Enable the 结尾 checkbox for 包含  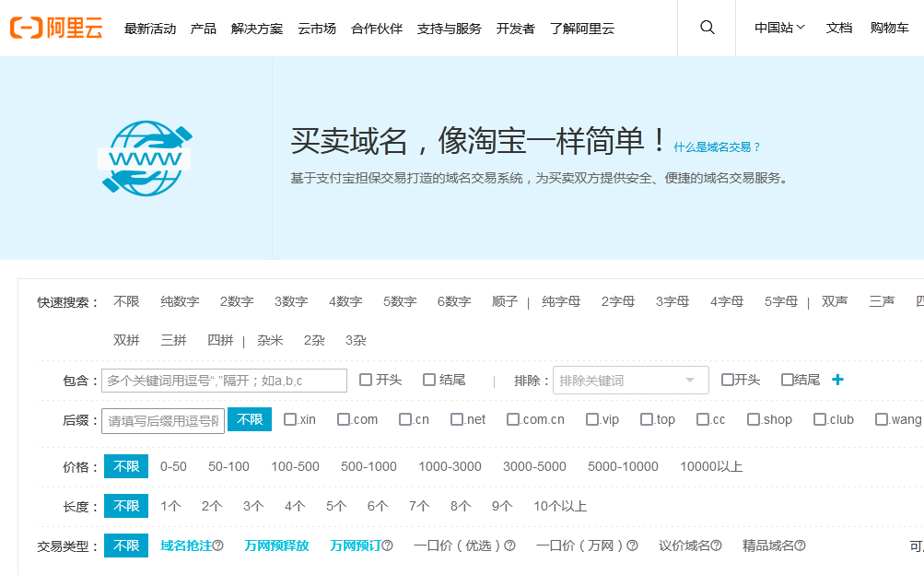[429, 380]
